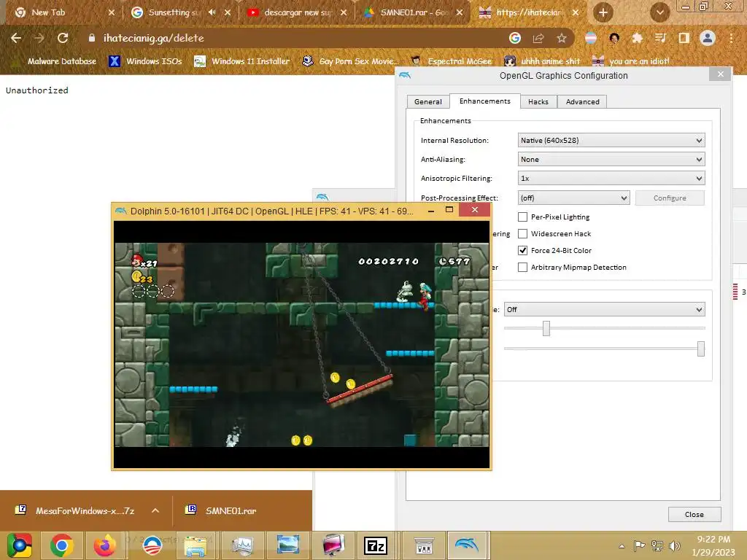Open Google Chrome from the taskbar
Image resolution: width=747 pixels, height=560 pixels.
click(61, 545)
